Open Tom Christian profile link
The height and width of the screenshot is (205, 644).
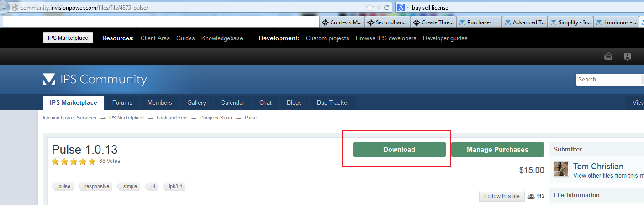point(598,167)
